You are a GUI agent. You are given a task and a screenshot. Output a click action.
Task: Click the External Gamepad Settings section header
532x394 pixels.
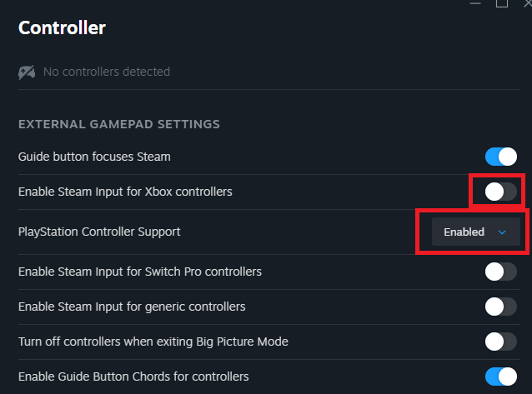pyautogui.click(x=118, y=124)
